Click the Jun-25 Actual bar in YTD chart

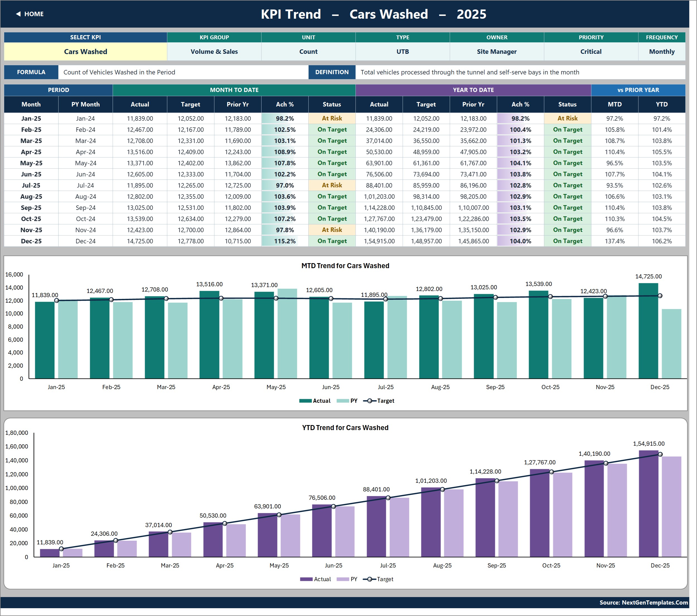pos(321,530)
